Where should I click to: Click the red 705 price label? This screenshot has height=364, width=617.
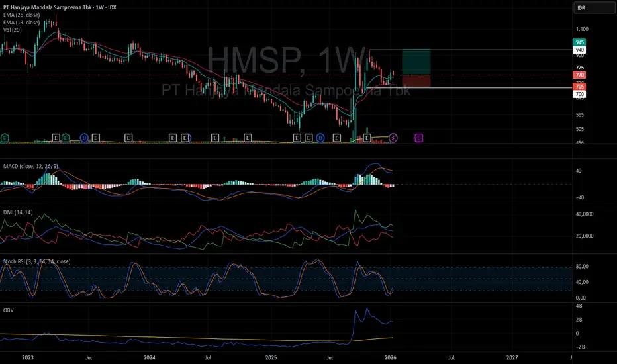pos(579,87)
